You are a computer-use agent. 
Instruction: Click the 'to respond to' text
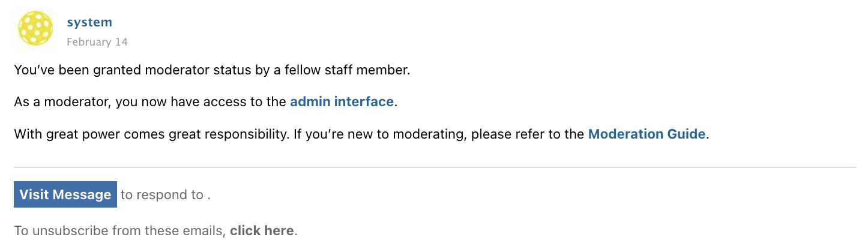click(x=162, y=194)
